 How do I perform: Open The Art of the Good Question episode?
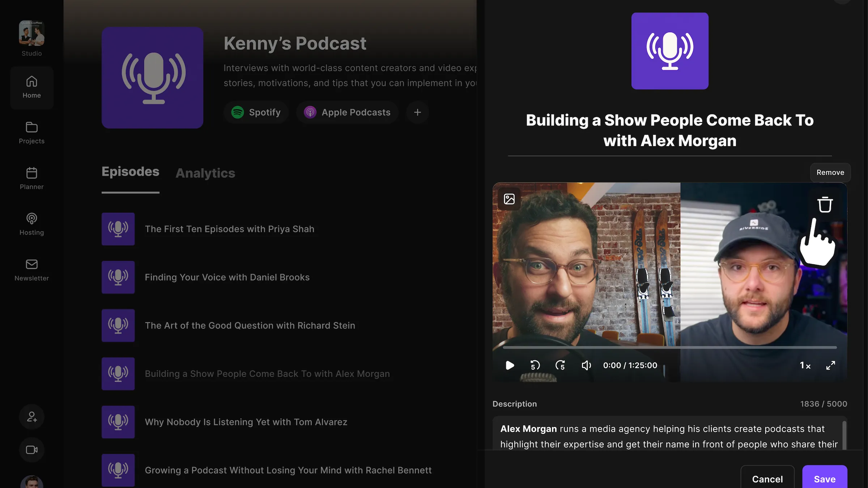click(250, 325)
